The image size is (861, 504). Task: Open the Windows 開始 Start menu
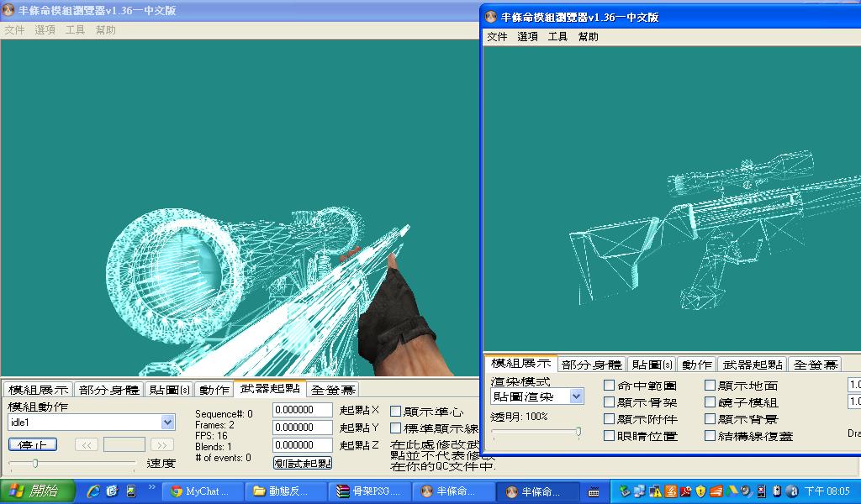(x=36, y=491)
